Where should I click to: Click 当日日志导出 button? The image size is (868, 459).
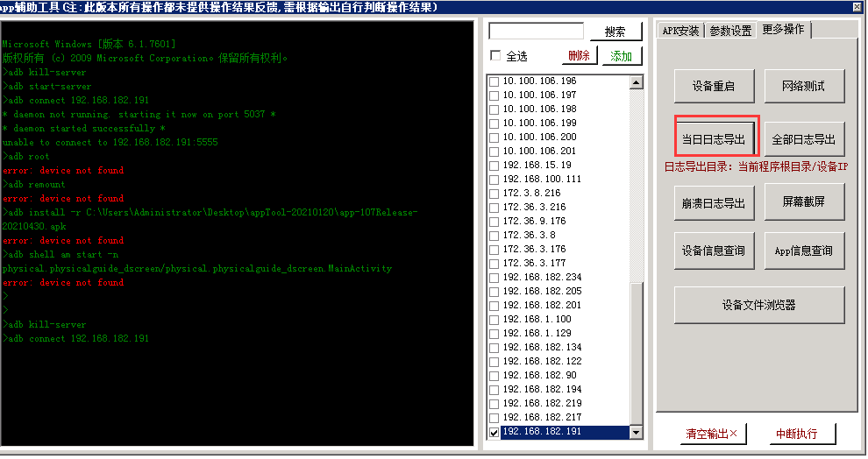click(714, 139)
